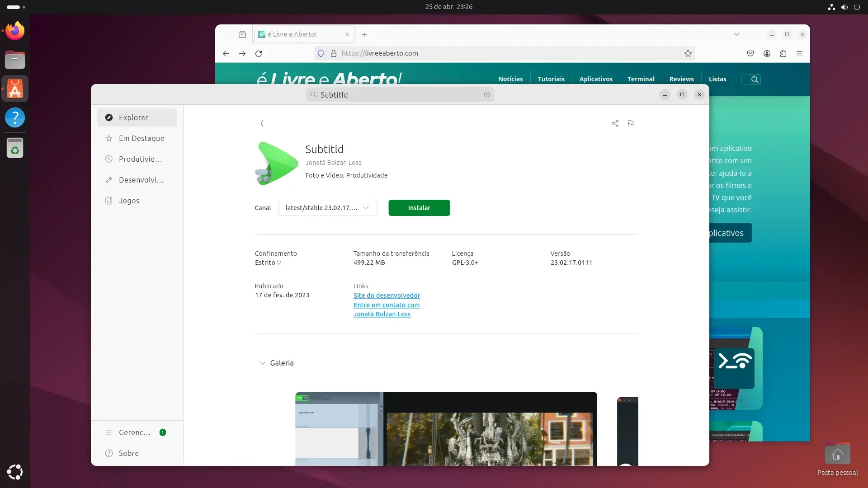The image size is (868, 488).
Task: Reload the livreeaberto.com page
Action: (259, 53)
